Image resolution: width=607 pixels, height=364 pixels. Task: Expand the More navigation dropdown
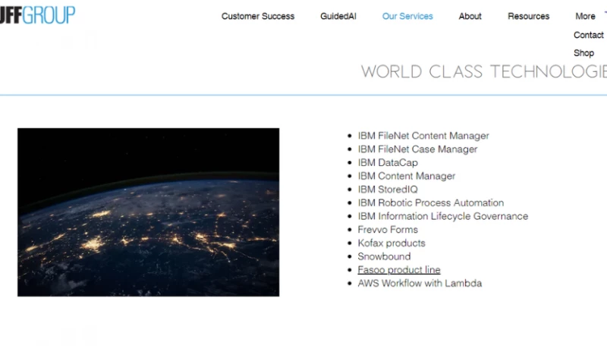click(585, 16)
